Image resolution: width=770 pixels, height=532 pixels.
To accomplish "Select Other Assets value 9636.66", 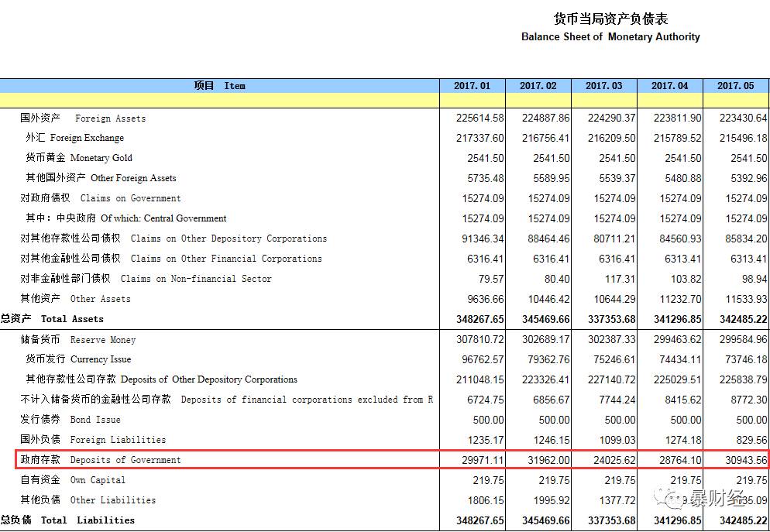I will click(x=486, y=300).
